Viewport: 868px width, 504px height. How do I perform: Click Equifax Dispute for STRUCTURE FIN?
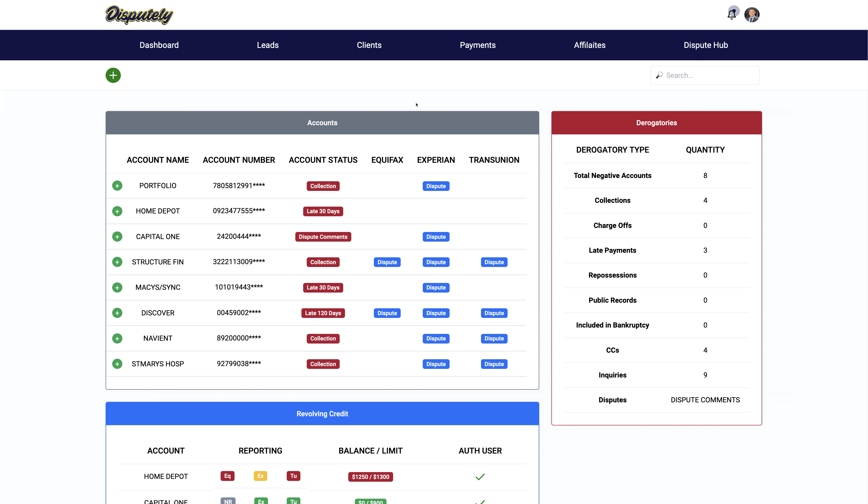[387, 262]
